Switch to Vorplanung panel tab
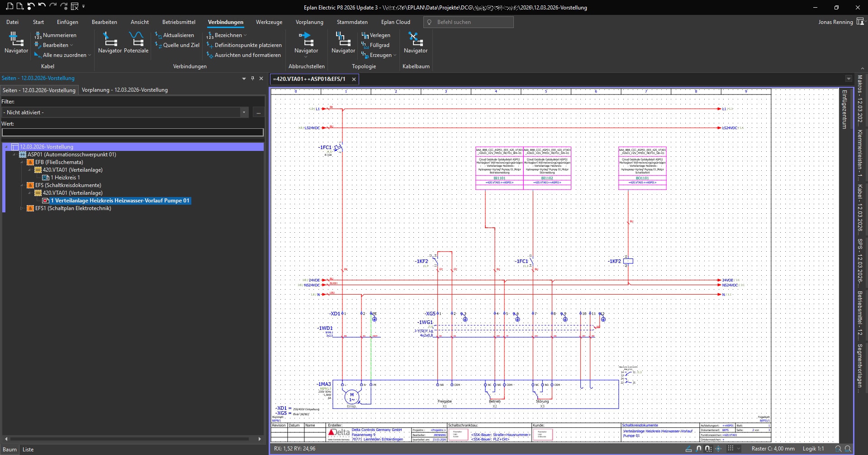The height and width of the screenshot is (455, 868). [x=124, y=90]
